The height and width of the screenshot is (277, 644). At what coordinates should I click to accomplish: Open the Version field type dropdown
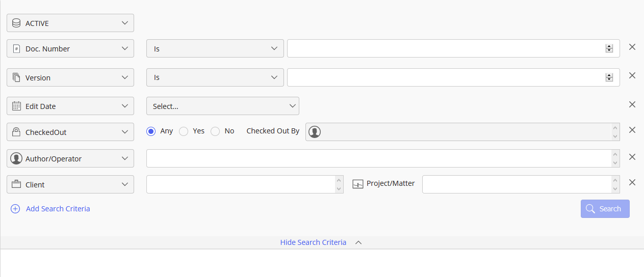coord(70,77)
